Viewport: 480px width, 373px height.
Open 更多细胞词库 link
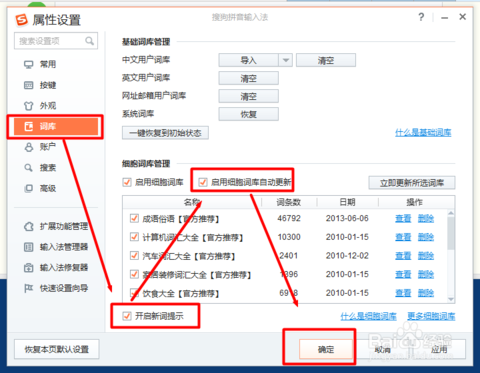(431, 316)
